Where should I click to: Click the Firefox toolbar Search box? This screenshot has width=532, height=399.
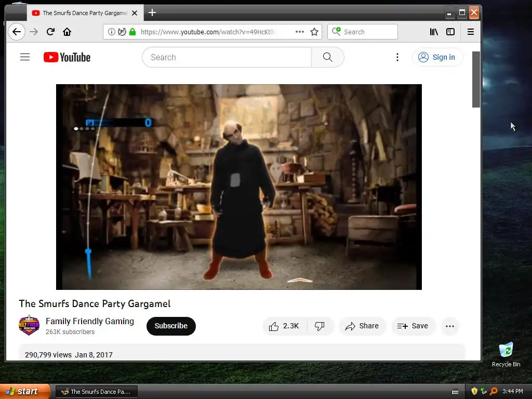362,32
